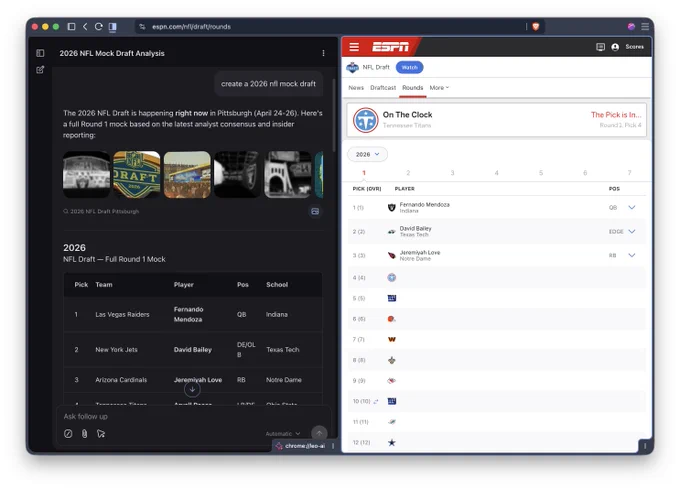Select round 2 tab
The width and height of the screenshot is (680, 489).
(x=408, y=173)
